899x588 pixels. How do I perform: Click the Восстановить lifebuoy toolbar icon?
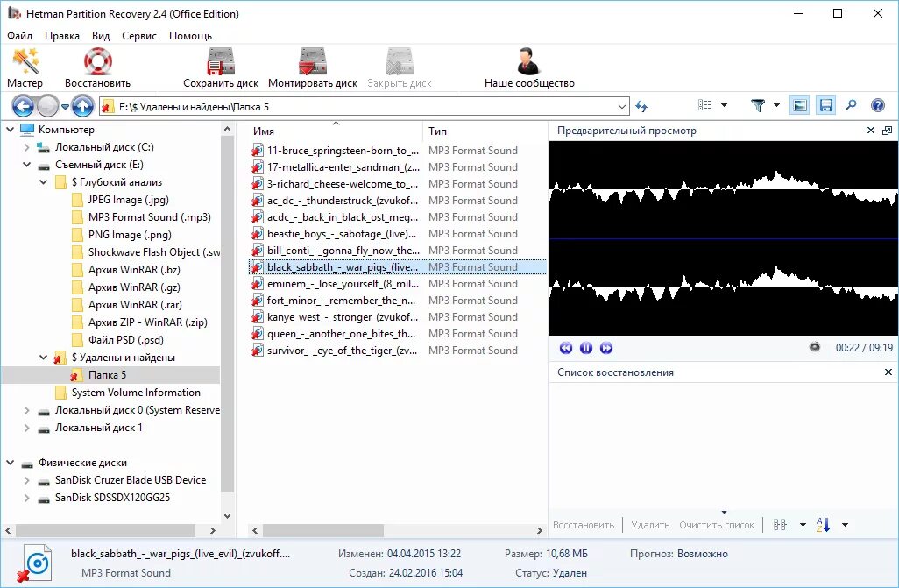[x=97, y=62]
